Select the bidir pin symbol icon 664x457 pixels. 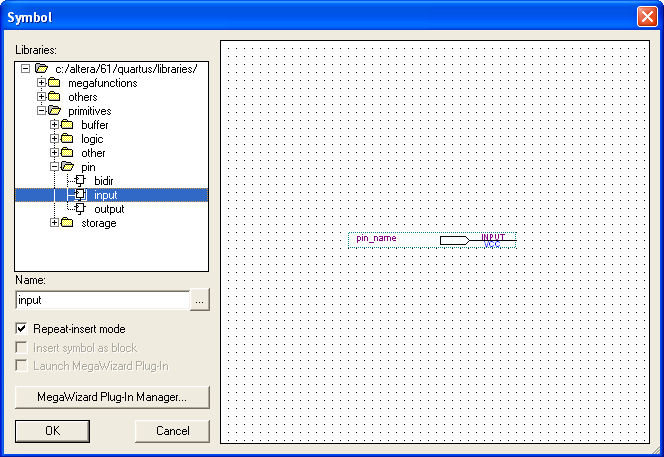[x=81, y=181]
